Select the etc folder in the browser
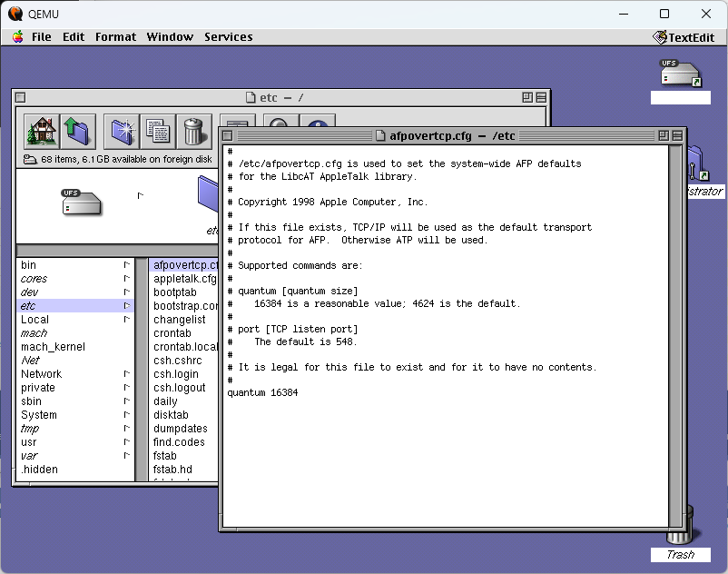 point(75,305)
